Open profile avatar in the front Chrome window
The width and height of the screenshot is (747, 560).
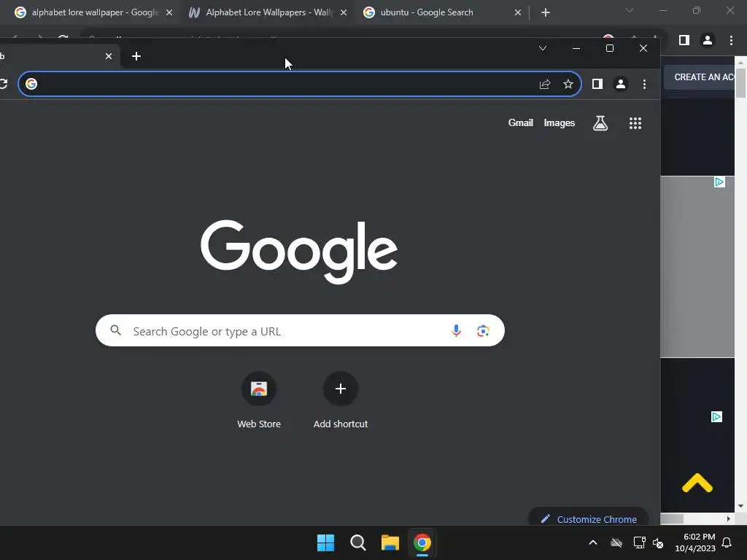(x=621, y=85)
